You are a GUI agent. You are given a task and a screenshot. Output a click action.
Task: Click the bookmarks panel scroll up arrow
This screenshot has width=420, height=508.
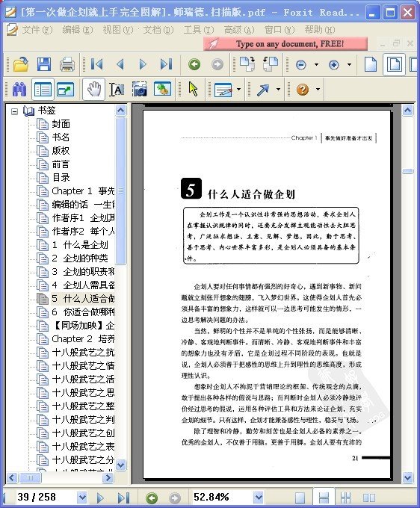pos(120,111)
